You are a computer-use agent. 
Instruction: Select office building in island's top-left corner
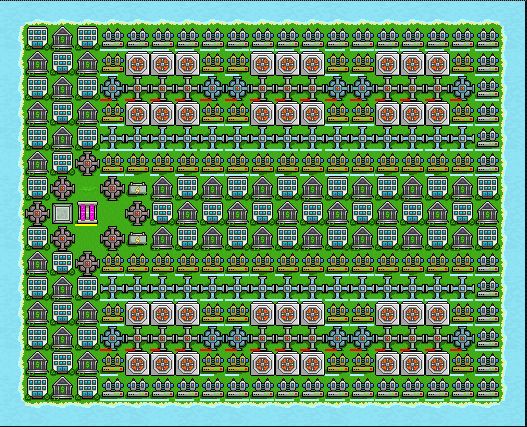click(37, 38)
